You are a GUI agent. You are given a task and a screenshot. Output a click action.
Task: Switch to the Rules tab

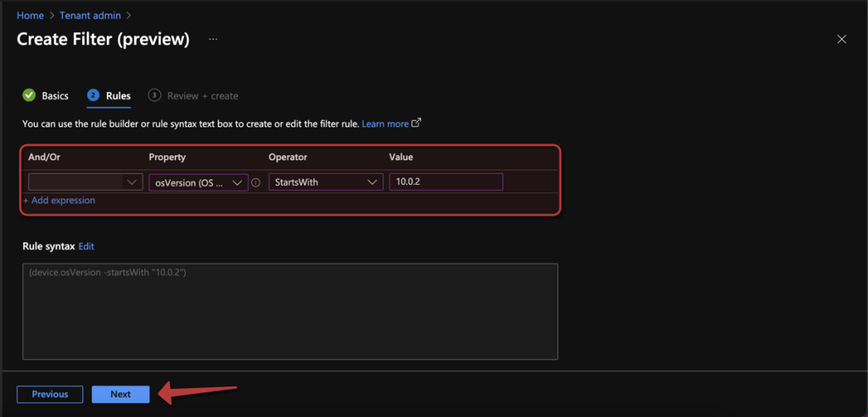118,96
